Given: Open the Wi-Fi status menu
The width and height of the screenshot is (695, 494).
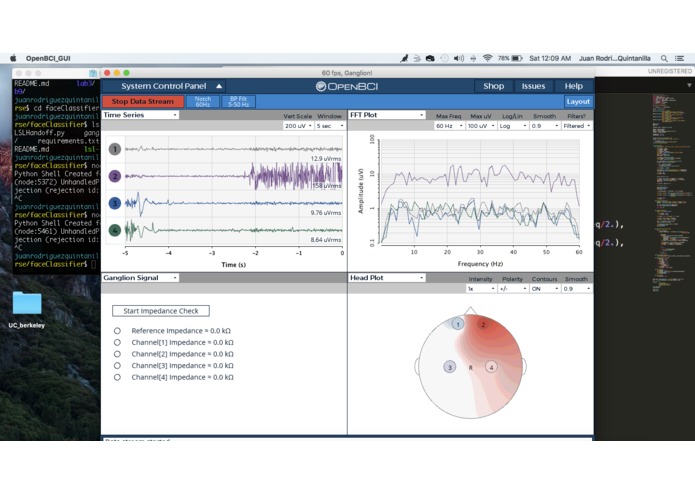Looking at the screenshot, I should click(488, 58).
